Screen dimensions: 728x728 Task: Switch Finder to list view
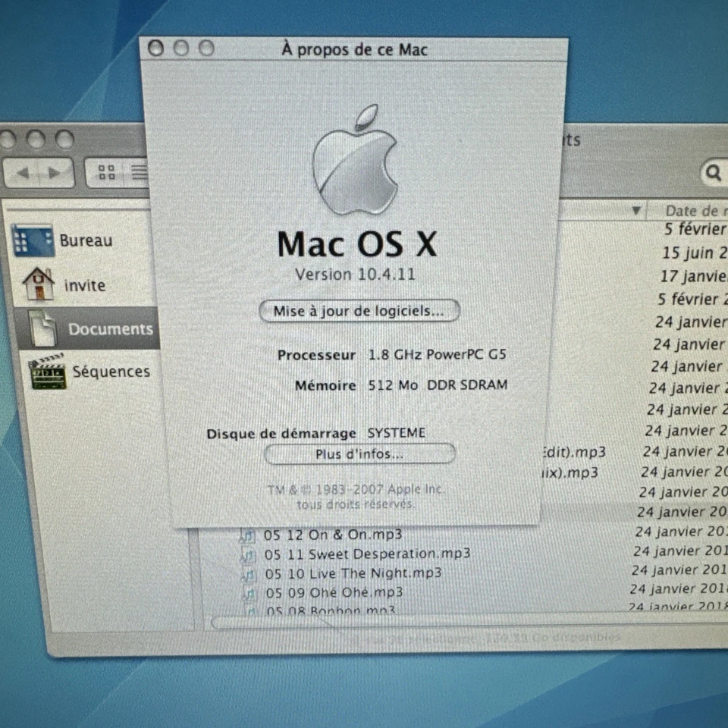[139, 171]
